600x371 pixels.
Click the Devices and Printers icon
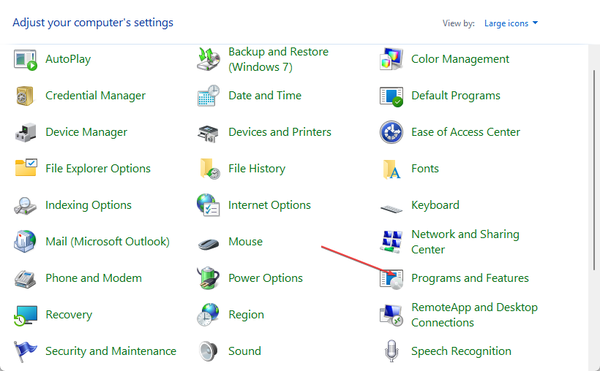[209, 133]
